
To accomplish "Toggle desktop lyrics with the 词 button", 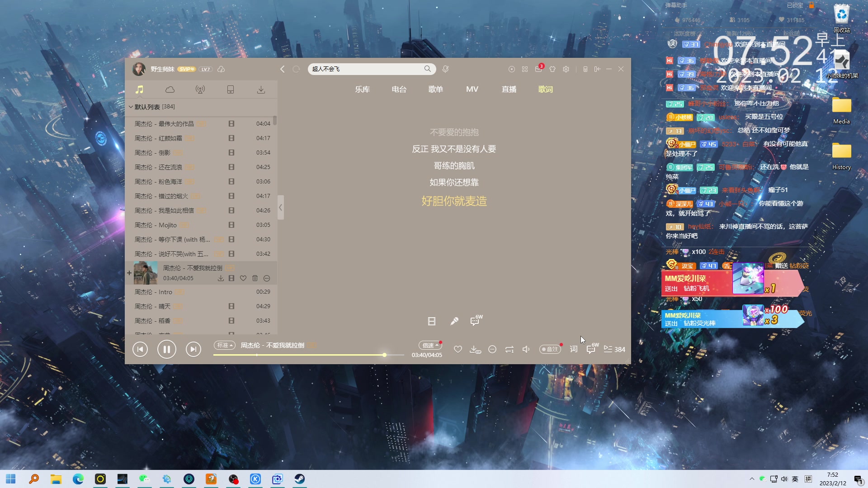I will click(x=574, y=349).
